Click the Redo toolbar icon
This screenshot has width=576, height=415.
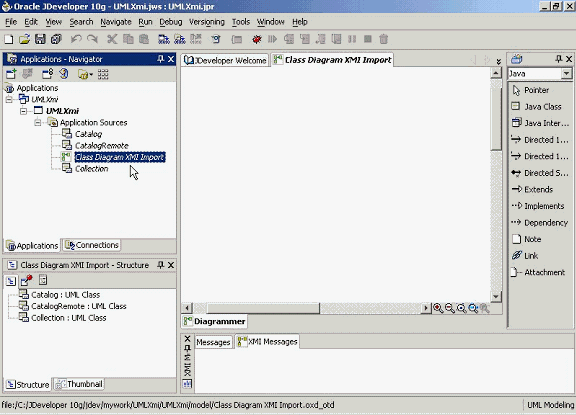92,39
